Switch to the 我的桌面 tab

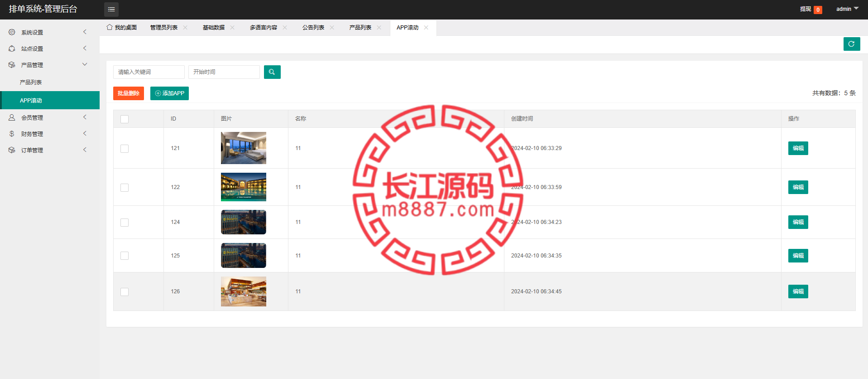122,28
